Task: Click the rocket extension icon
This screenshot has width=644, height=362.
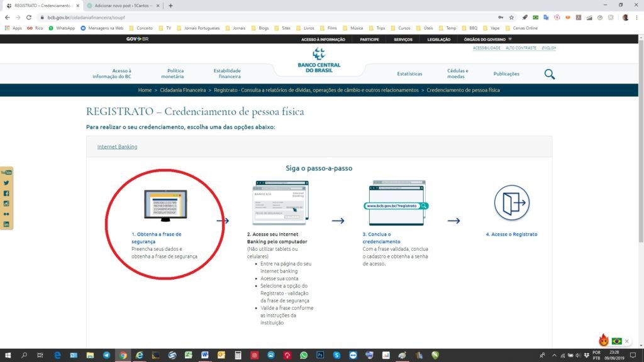Action: click(525, 17)
